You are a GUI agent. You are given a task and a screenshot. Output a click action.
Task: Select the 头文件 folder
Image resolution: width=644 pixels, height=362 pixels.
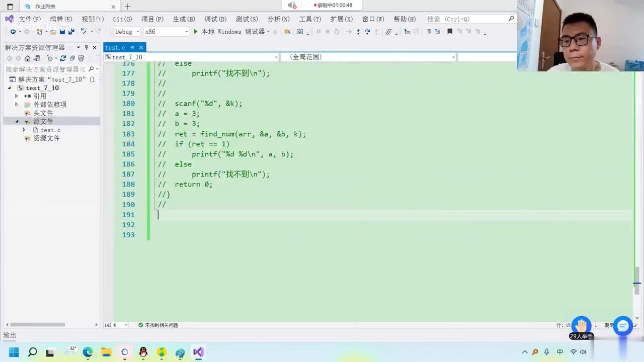(43, 113)
